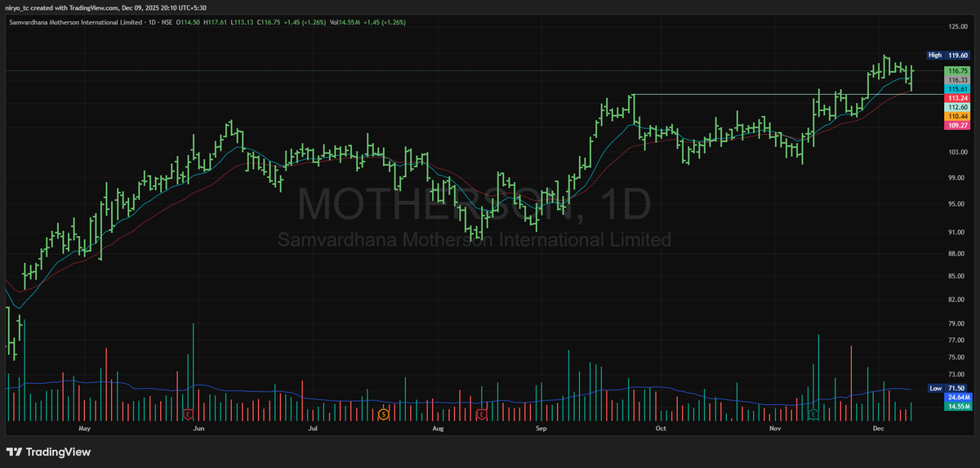
Task: Select the pink 109.27 price label
Action: tap(957, 125)
